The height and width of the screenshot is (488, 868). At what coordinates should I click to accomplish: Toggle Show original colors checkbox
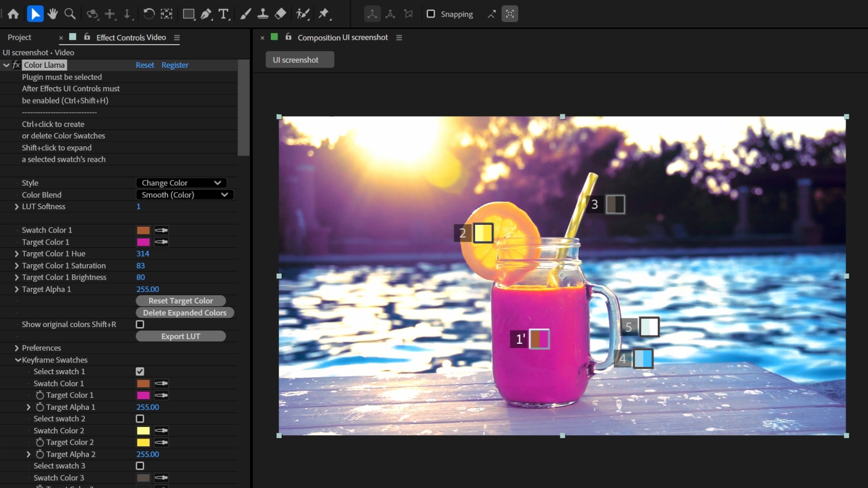(140, 324)
